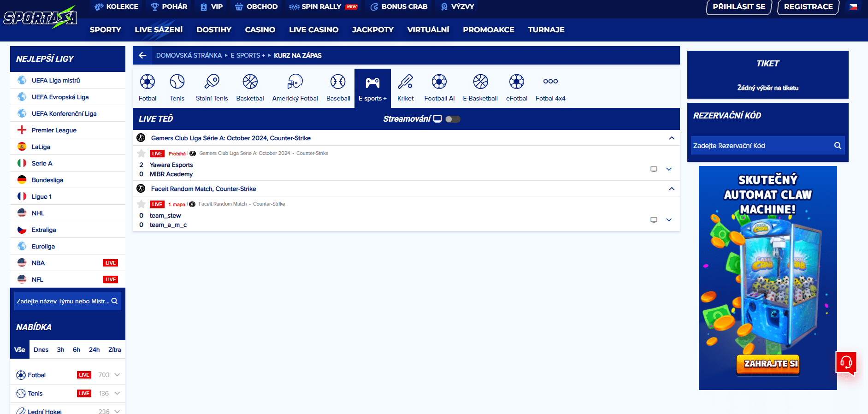Select the 3h time filter tab

(60, 349)
